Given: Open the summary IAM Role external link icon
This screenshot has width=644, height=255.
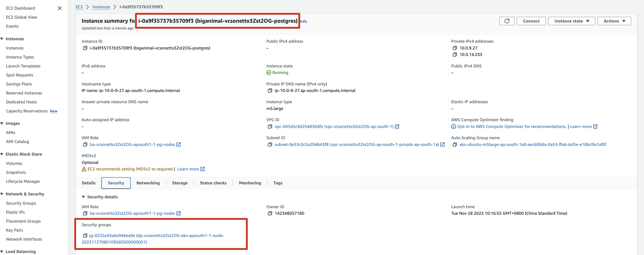Looking at the screenshot, I should (x=178, y=144).
